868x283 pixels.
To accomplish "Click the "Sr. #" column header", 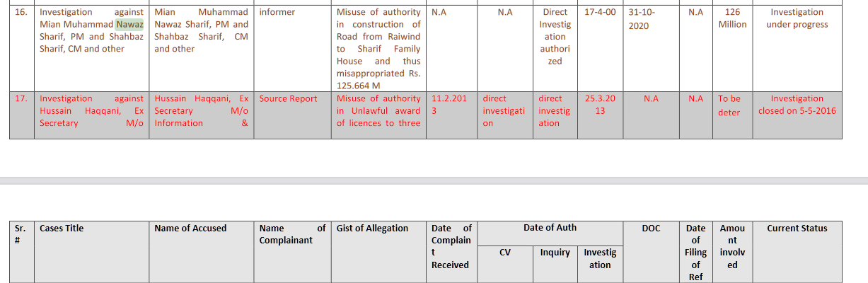I will [x=22, y=251].
